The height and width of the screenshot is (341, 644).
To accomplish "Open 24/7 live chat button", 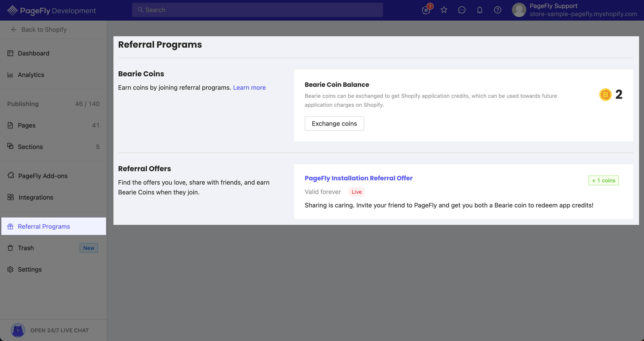I will click(53, 330).
